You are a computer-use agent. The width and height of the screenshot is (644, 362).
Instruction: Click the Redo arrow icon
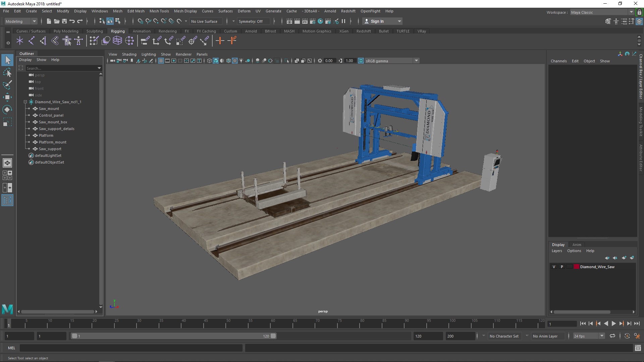tap(80, 21)
